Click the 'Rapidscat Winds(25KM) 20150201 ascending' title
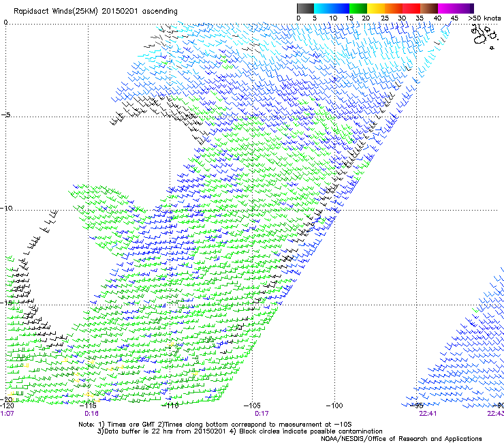This screenshot has width=504, height=443. (x=95, y=12)
